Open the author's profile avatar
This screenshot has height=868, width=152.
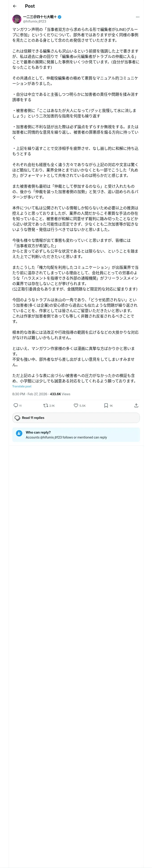[17, 19]
